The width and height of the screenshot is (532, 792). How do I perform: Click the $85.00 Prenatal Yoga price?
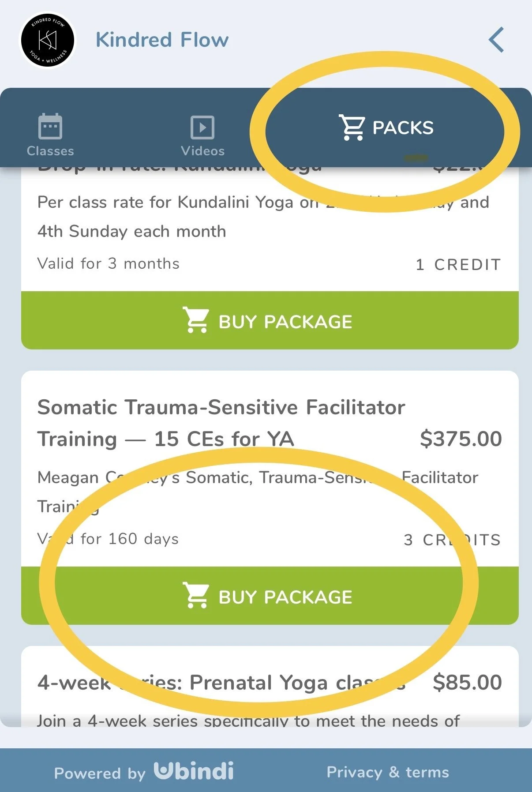point(467,682)
